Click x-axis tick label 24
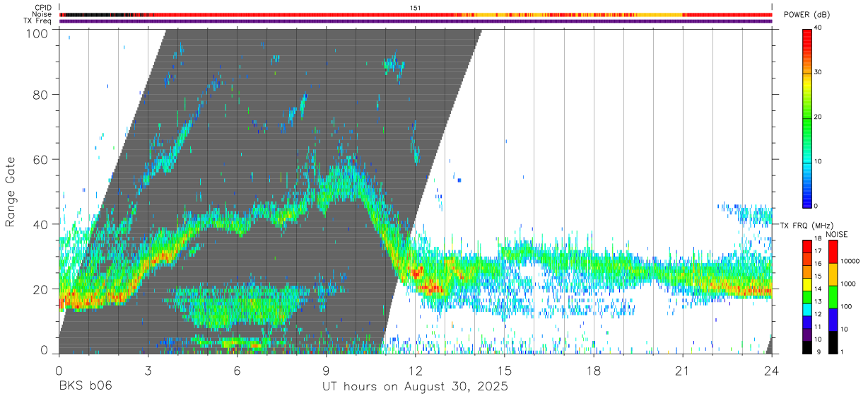 [x=772, y=371]
